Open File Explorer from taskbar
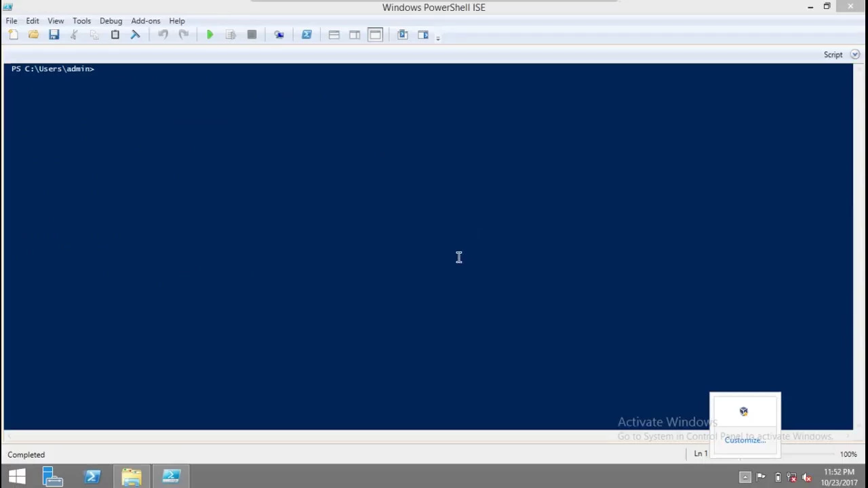 click(x=132, y=476)
